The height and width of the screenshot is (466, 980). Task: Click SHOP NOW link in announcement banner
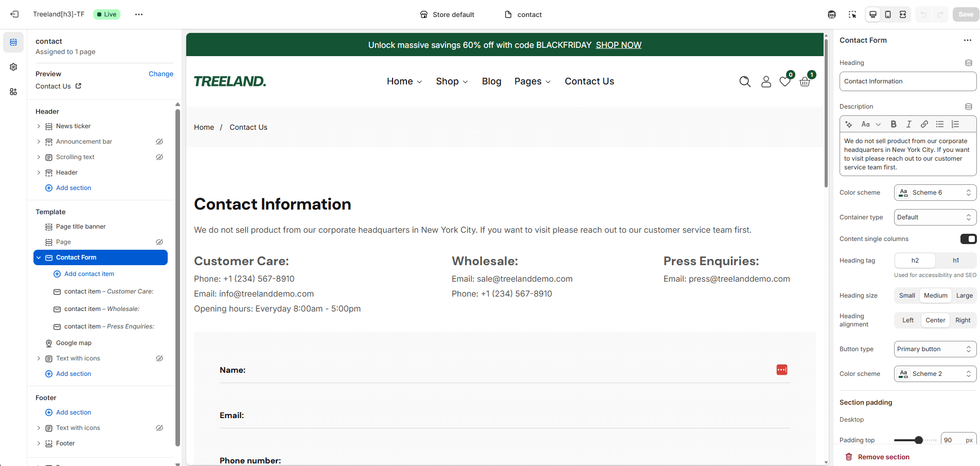[x=618, y=45]
